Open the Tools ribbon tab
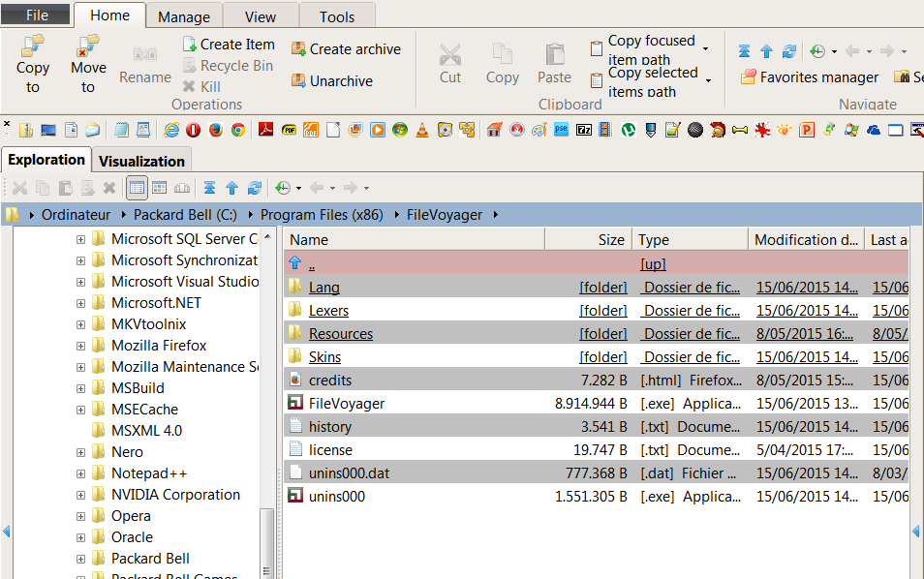 coord(337,16)
